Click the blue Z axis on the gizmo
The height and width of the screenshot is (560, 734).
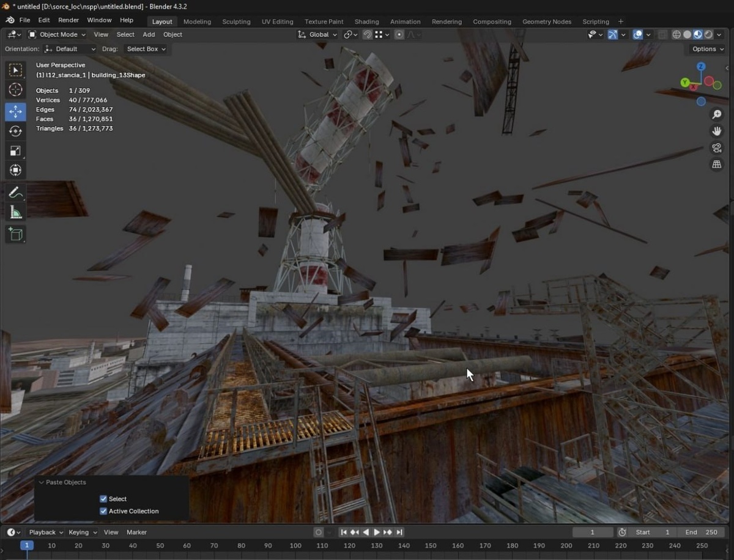pos(701,66)
